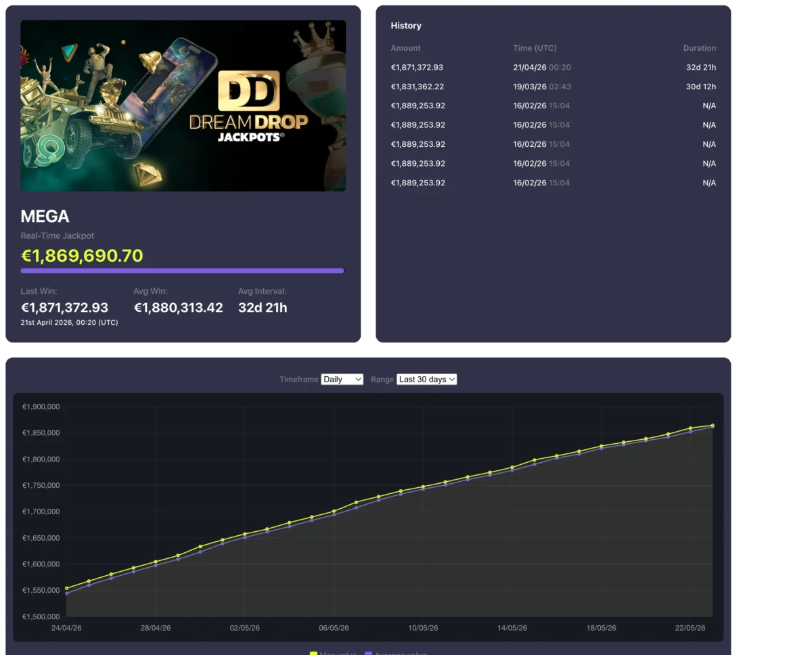The width and height of the screenshot is (812, 655).
Task: Click y-axis label €1,700,000
Action: click(41, 512)
